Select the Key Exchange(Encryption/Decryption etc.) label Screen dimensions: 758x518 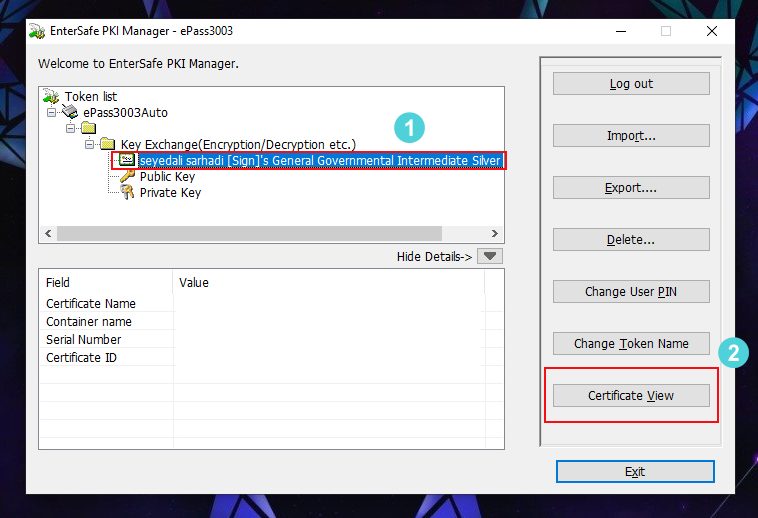coord(238,144)
